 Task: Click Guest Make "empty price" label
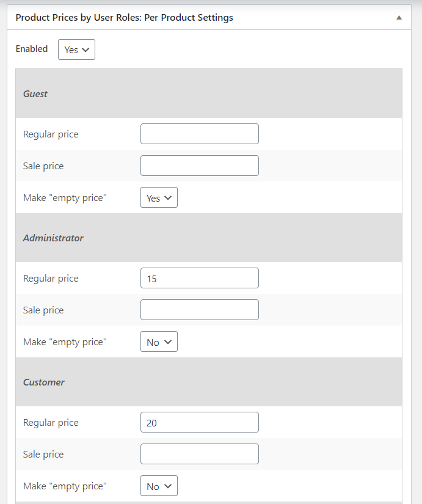[65, 198]
